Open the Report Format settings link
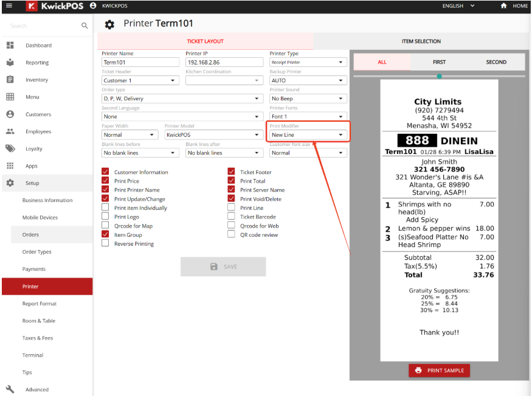532x404 pixels. click(x=40, y=304)
